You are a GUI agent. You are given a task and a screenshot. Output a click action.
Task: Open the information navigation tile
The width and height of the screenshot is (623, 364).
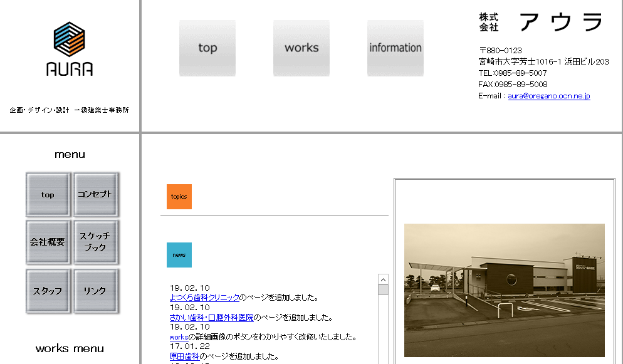pyautogui.click(x=395, y=48)
